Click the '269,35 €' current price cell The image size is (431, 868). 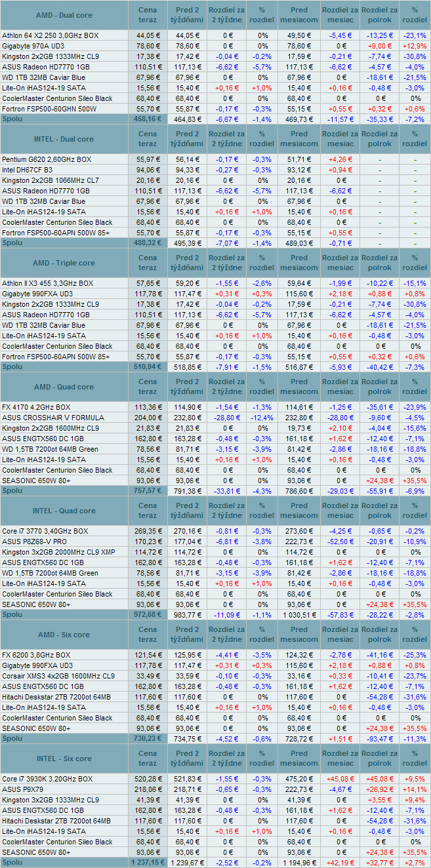click(148, 531)
